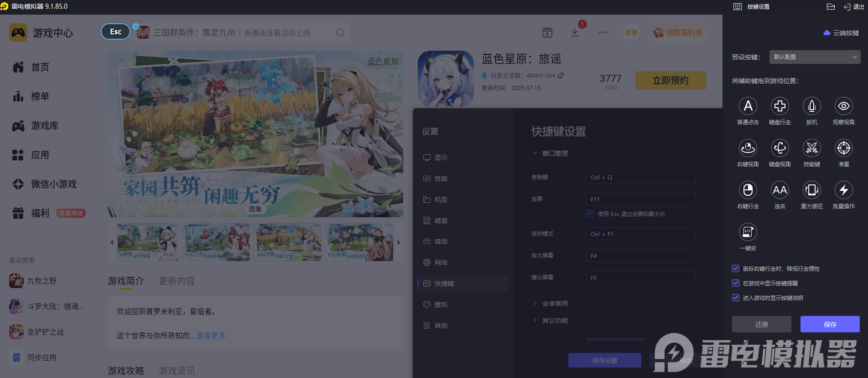Viewport: 868px width, 378px height.
Task: Show previous screenshot thumbnails arrow
Action: coord(112,242)
